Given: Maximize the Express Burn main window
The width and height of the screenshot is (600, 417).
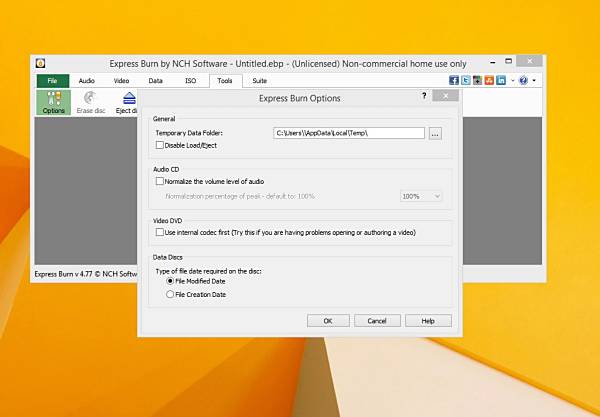Looking at the screenshot, I should (509, 61).
